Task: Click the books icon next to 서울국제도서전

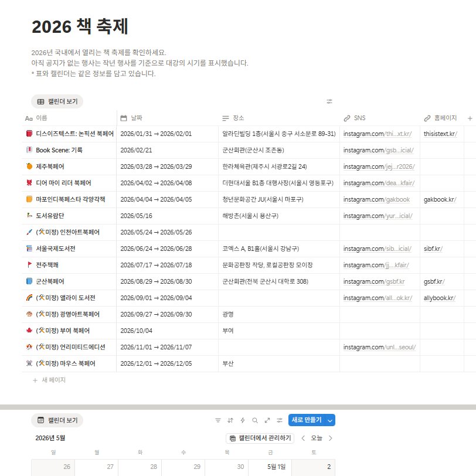Action: click(x=29, y=249)
